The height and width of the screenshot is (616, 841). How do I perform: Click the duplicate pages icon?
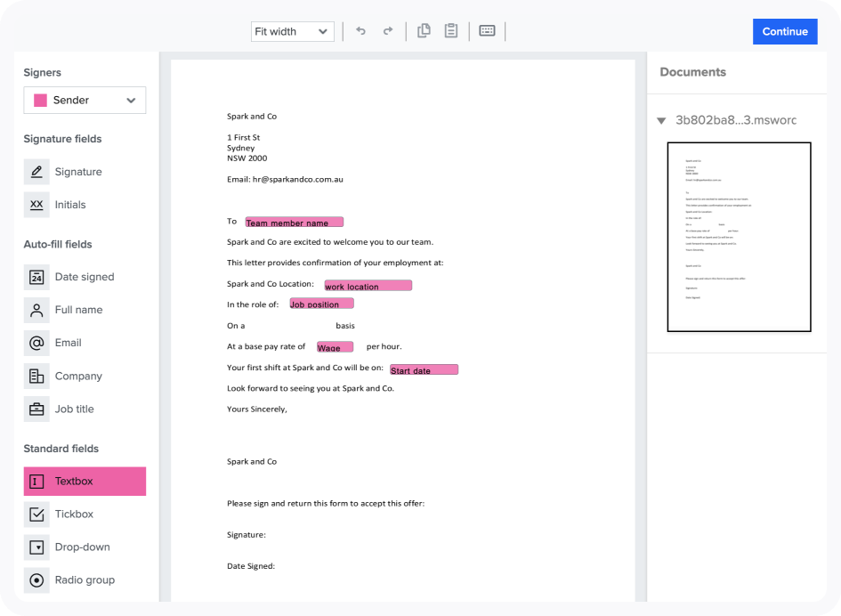pos(424,29)
